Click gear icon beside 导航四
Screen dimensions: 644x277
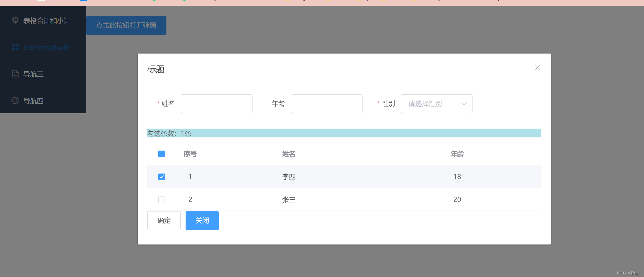click(15, 101)
